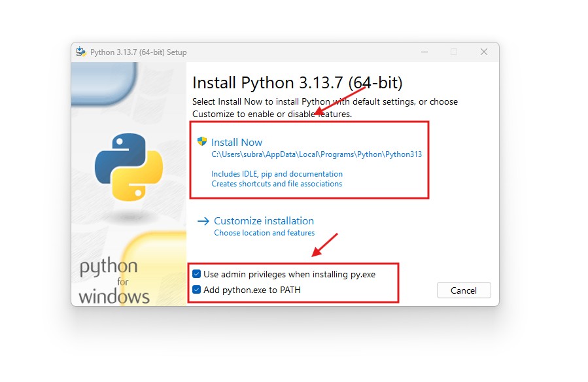Click "Includes IDLE, pip and documentation" text
The height and width of the screenshot is (382, 588).
[277, 174]
